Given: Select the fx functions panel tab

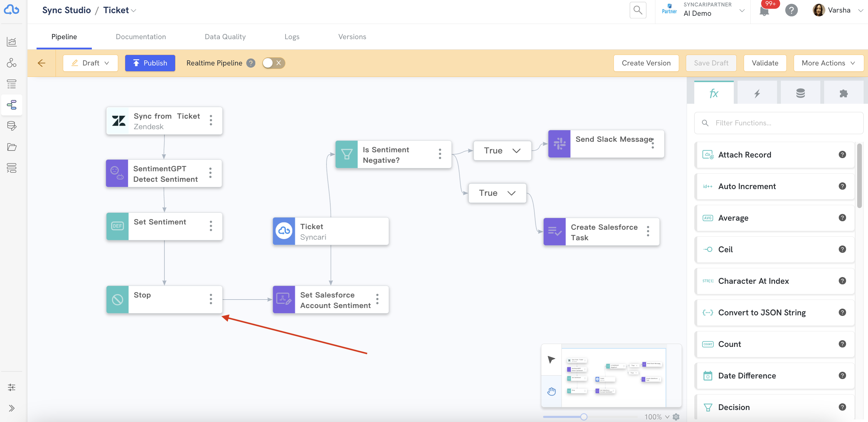Looking at the screenshot, I should [714, 93].
